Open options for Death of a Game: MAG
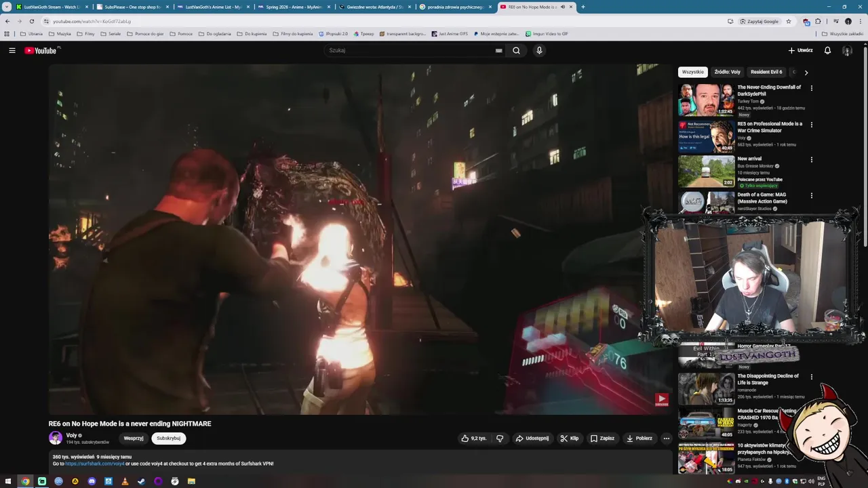Image resolution: width=868 pixels, height=488 pixels. pyautogui.click(x=811, y=195)
